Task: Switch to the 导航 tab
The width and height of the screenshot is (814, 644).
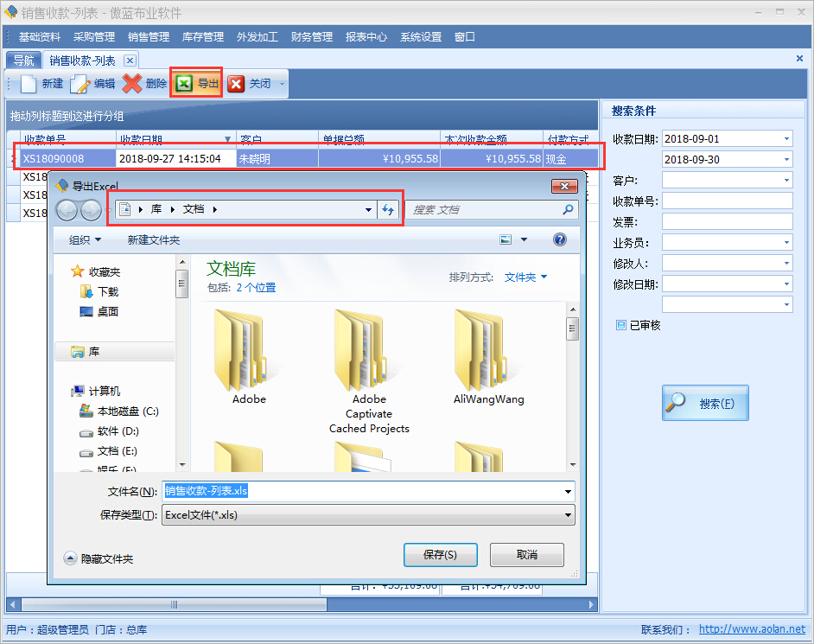Action: pyautogui.click(x=23, y=61)
